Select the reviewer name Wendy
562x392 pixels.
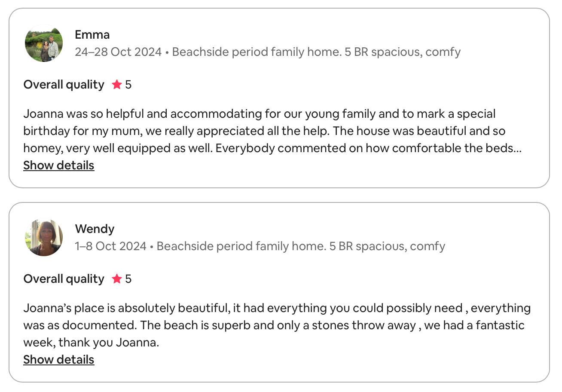coord(95,229)
